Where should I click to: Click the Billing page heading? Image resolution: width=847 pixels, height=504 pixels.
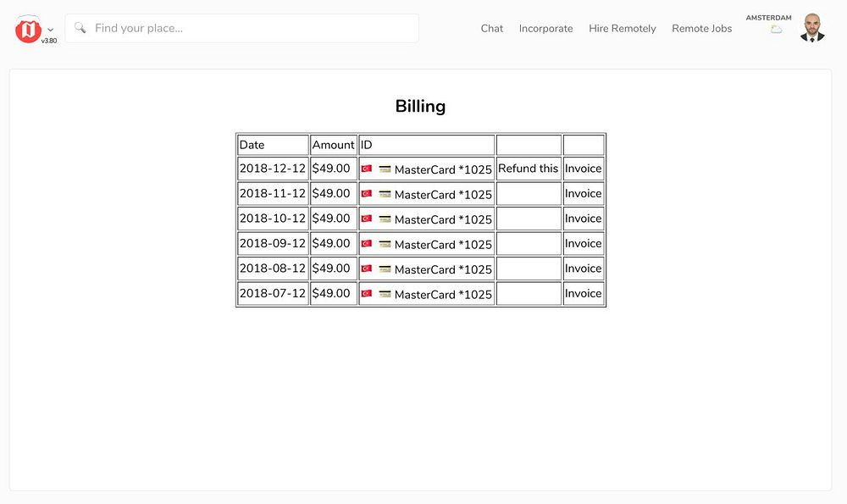tap(420, 106)
